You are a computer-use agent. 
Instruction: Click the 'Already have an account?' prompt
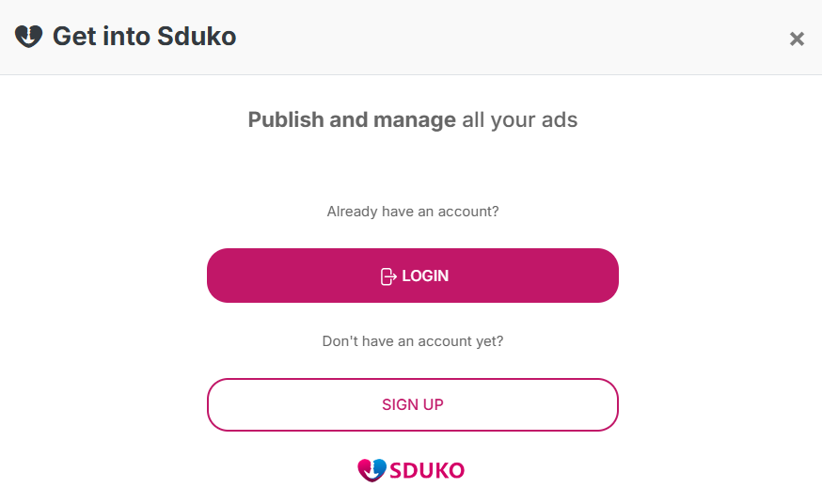[413, 212]
